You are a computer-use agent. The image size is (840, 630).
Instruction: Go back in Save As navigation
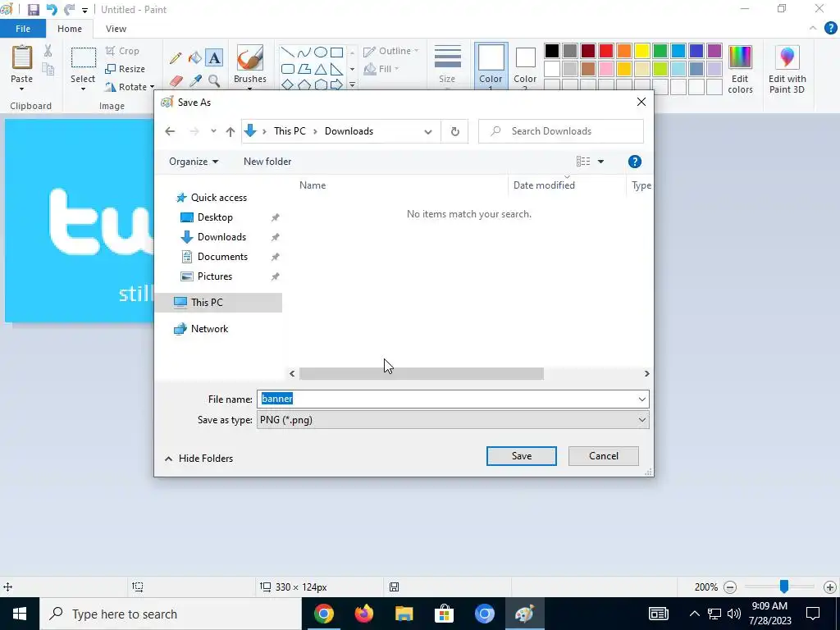(x=170, y=131)
